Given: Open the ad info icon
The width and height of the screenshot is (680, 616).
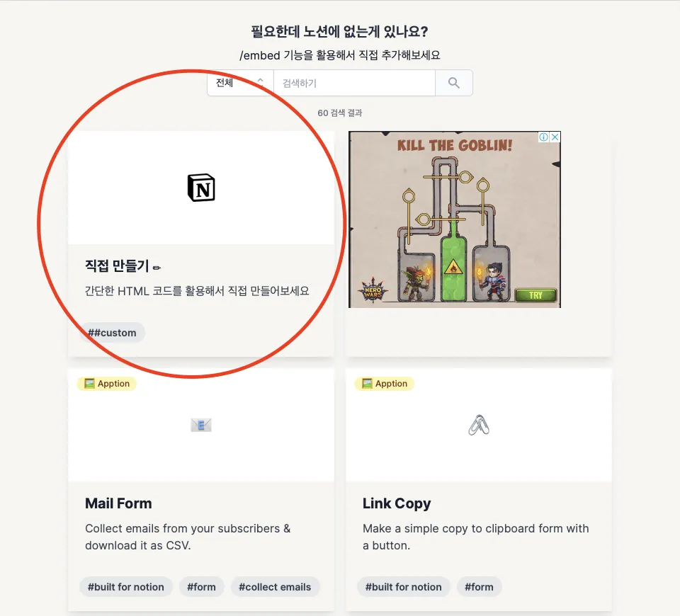Looking at the screenshot, I should pyautogui.click(x=544, y=137).
